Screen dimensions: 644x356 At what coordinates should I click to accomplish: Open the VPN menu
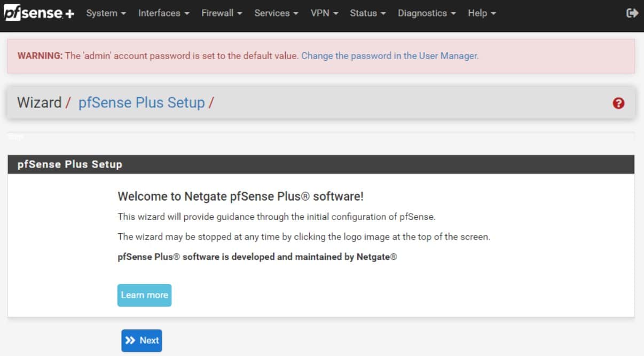[x=320, y=13]
